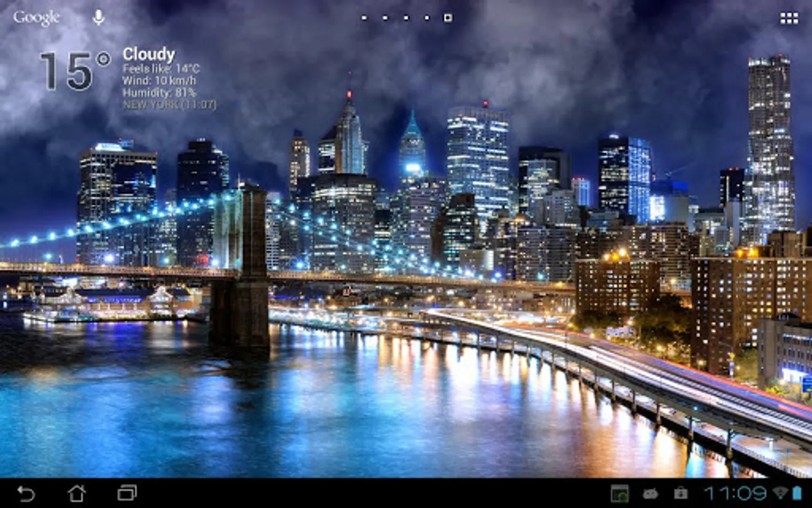Open the all apps grid

pos(789,19)
